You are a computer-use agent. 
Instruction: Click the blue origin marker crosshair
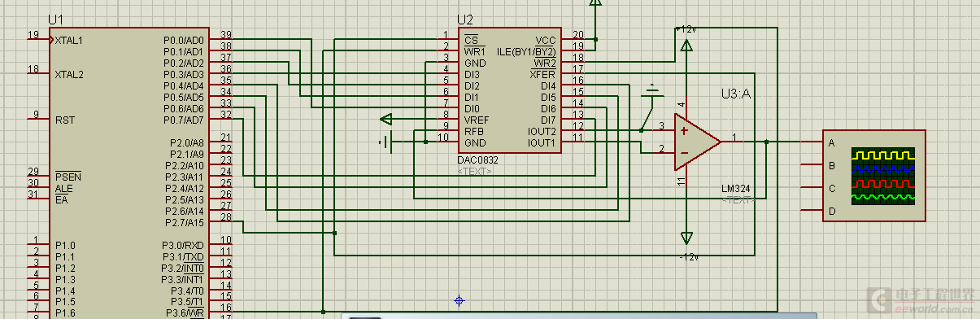point(460,301)
